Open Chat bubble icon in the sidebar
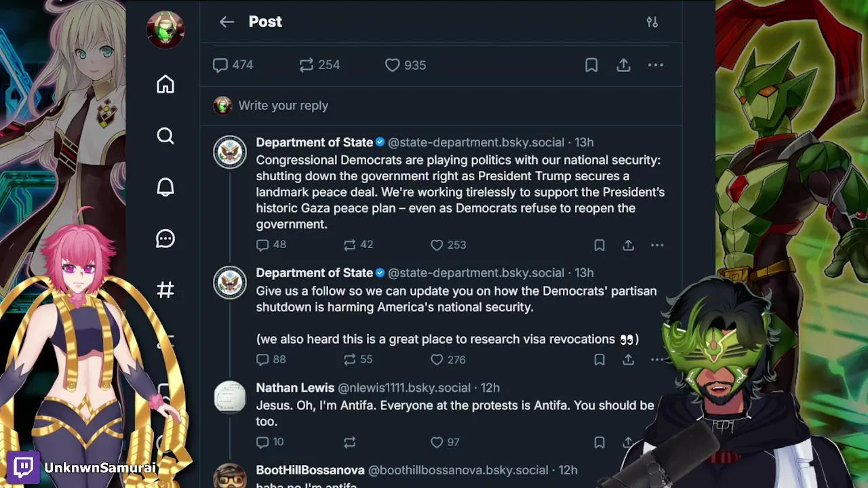868x488 pixels. pos(165,239)
